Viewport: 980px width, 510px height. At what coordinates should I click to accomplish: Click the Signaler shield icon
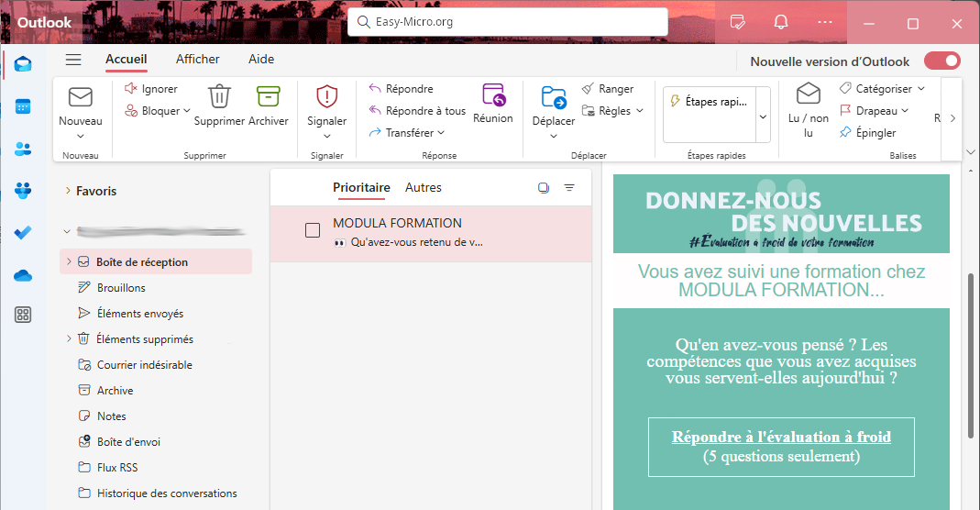click(327, 97)
